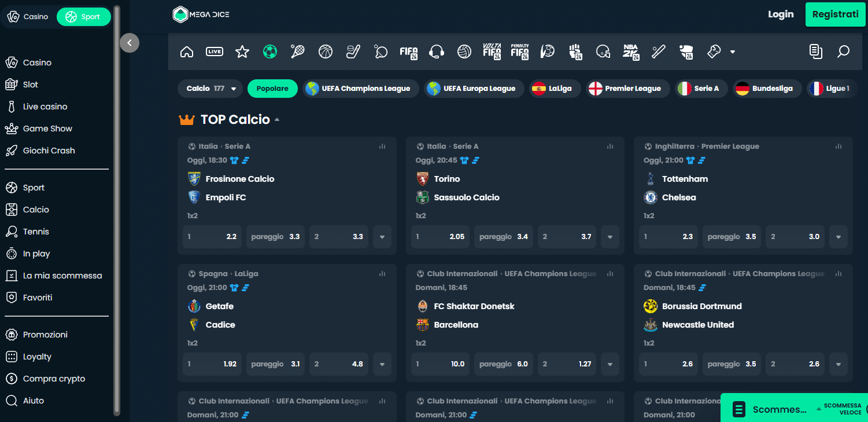The height and width of the screenshot is (422, 868).
Task: Select the FIFA 24 esports icon
Action: [x=409, y=52]
